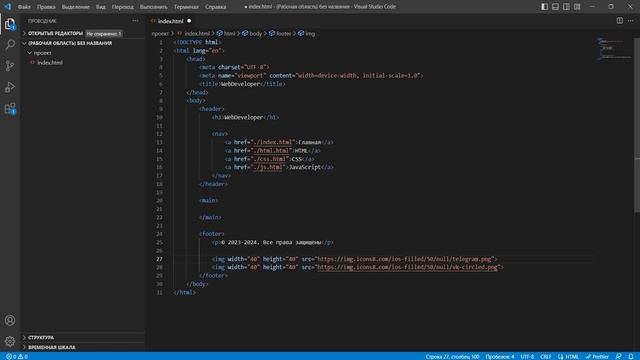The image size is (640, 360).
Task: Change end of line sequence CRLF
Action: [x=546, y=356]
